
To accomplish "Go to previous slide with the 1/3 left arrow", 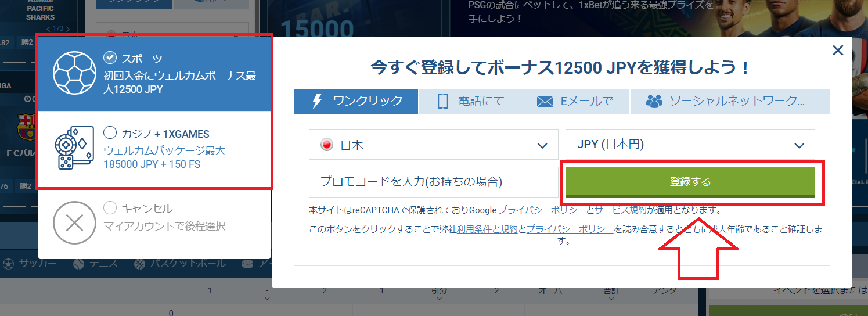I will click(x=47, y=28).
